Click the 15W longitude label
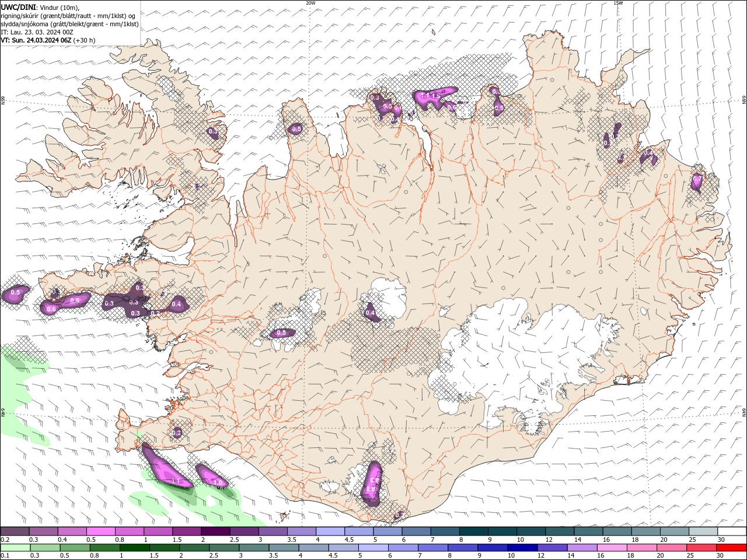 pyautogui.click(x=618, y=2)
